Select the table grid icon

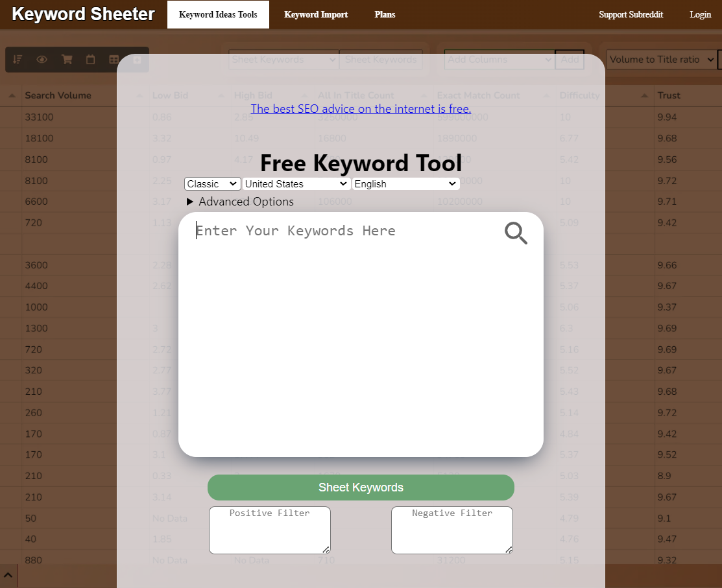coord(114,60)
